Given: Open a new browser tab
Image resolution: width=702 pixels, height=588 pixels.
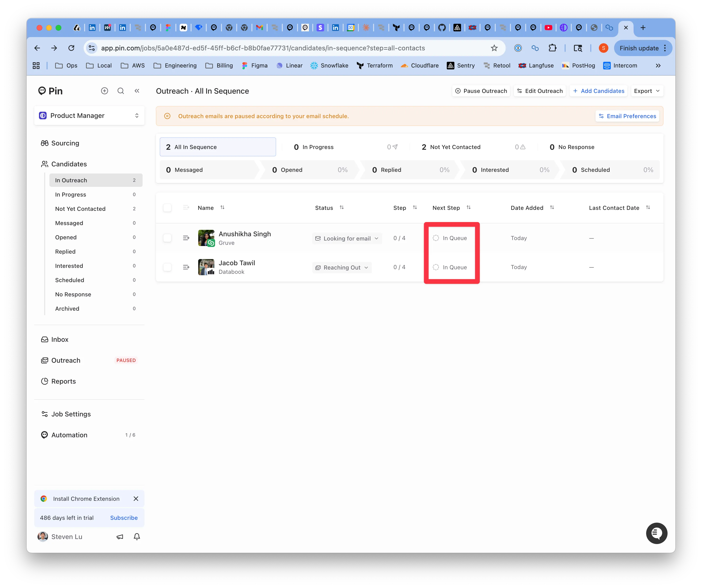Looking at the screenshot, I should (x=643, y=28).
